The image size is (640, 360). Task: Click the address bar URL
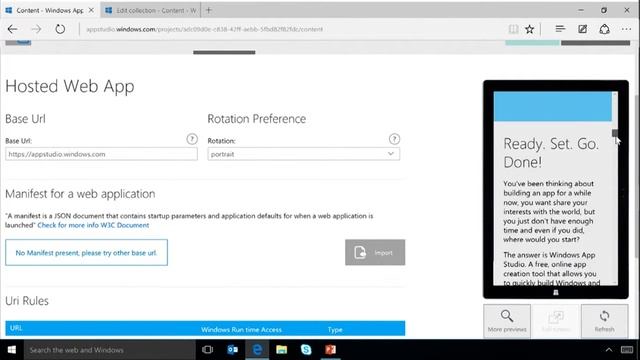click(204, 29)
